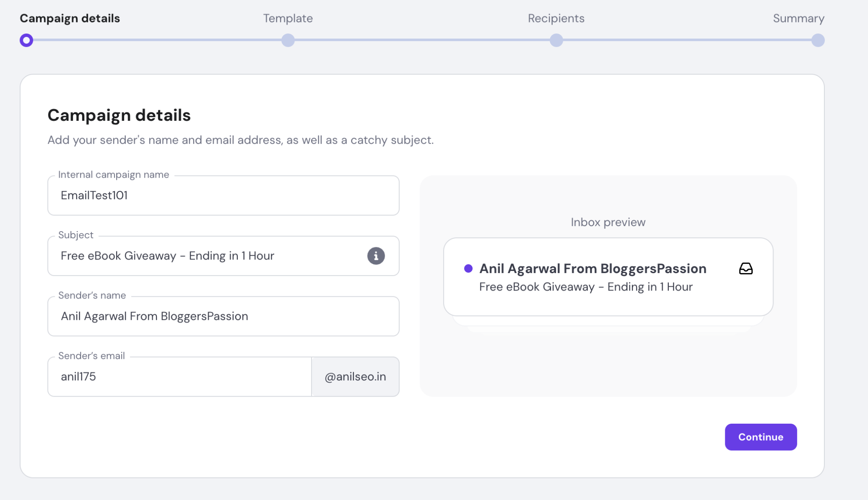Image resolution: width=868 pixels, height=500 pixels.
Task: Click the purple unread dot in inbox preview
Action: (469, 268)
